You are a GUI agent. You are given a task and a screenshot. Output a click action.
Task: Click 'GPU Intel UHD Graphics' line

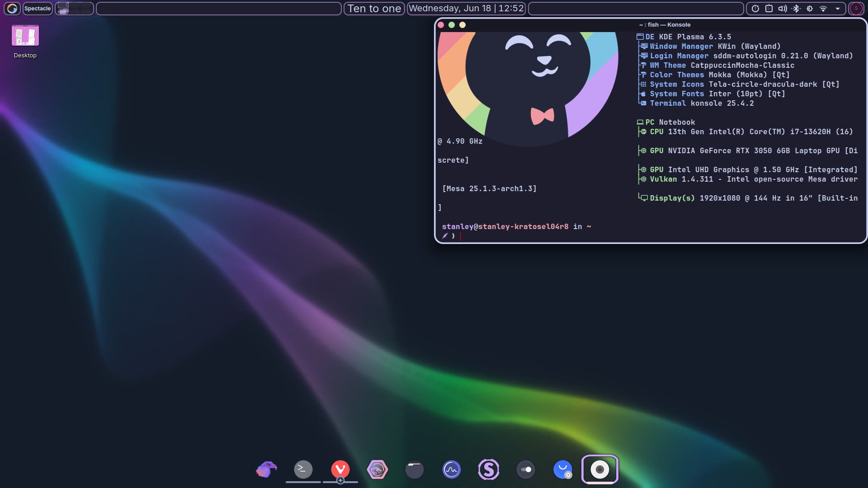tap(748, 169)
